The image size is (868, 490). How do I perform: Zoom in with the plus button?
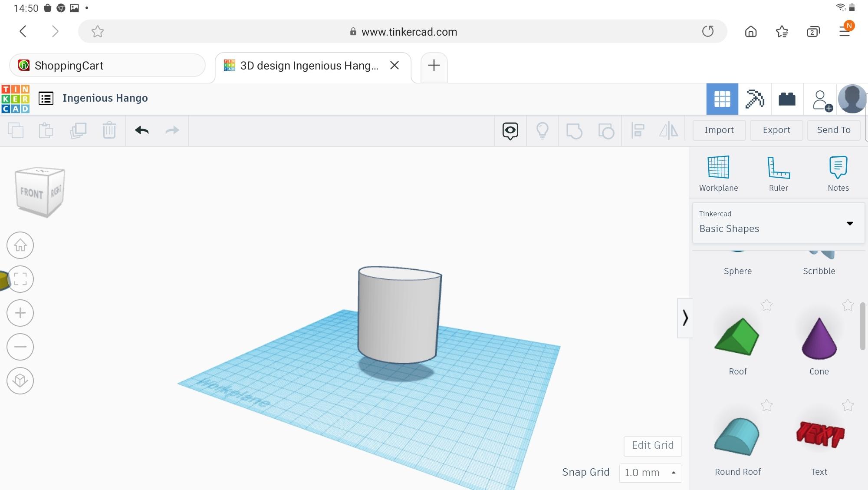click(20, 313)
